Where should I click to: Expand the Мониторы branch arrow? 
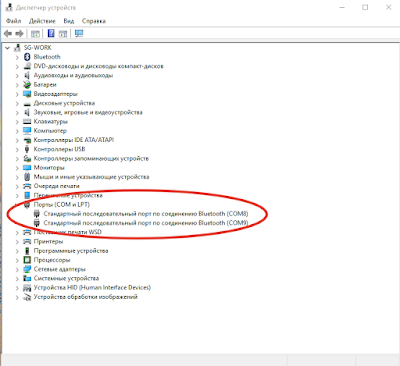(17, 168)
